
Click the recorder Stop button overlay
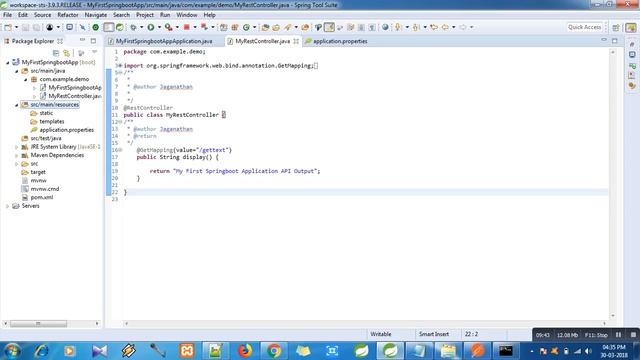[x=633, y=335]
